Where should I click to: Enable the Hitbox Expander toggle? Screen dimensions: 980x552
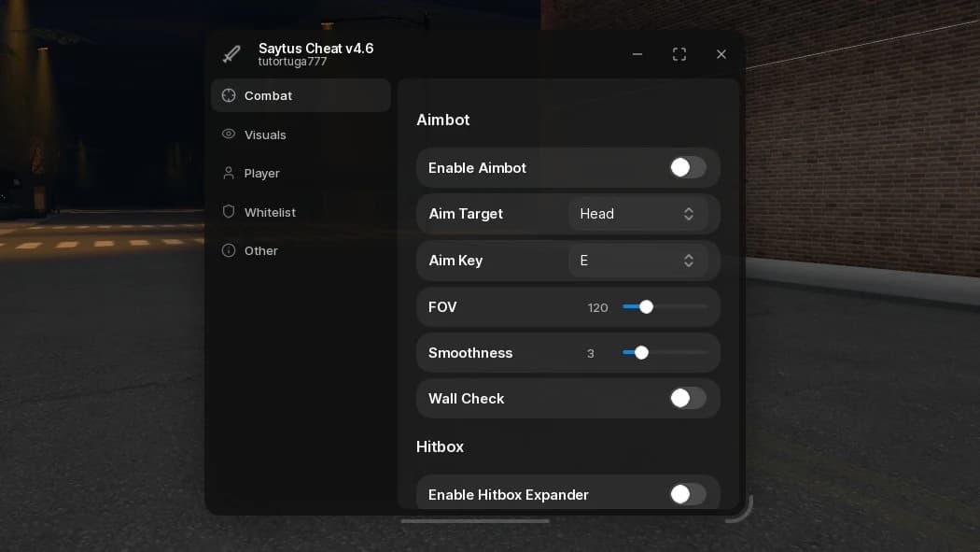tap(688, 494)
